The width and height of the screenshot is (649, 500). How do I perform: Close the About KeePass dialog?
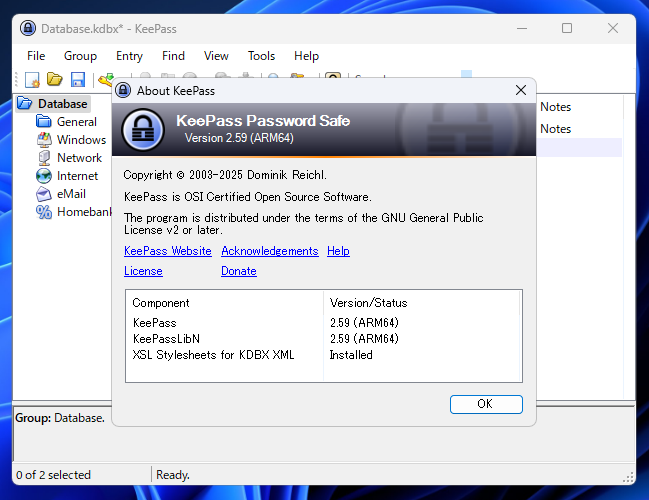click(521, 90)
